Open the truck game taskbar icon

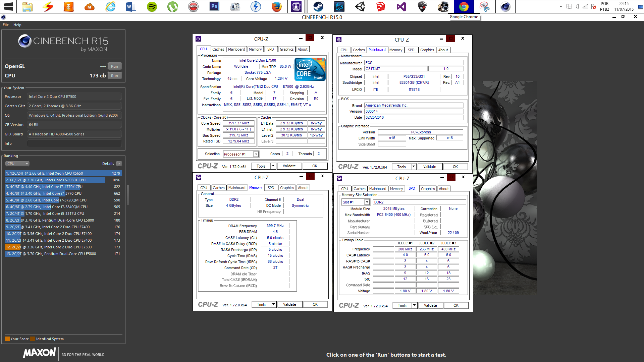tap(443, 6)
